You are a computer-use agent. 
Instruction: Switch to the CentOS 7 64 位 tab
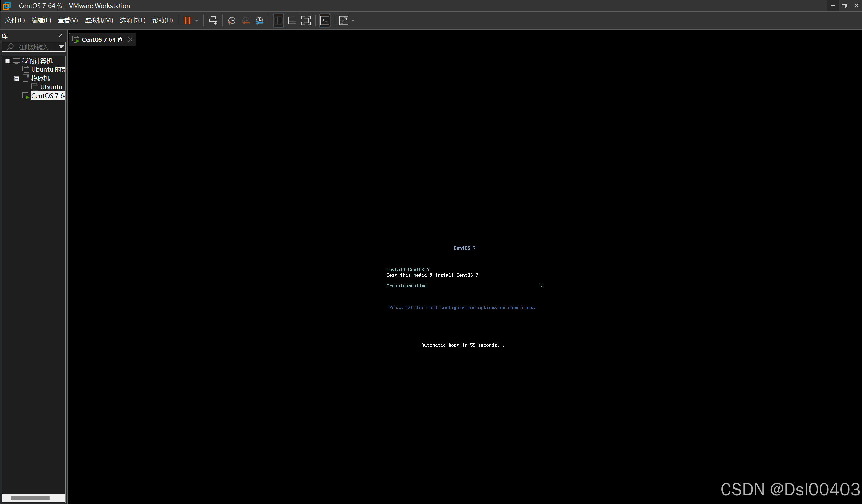click(102, 40)
